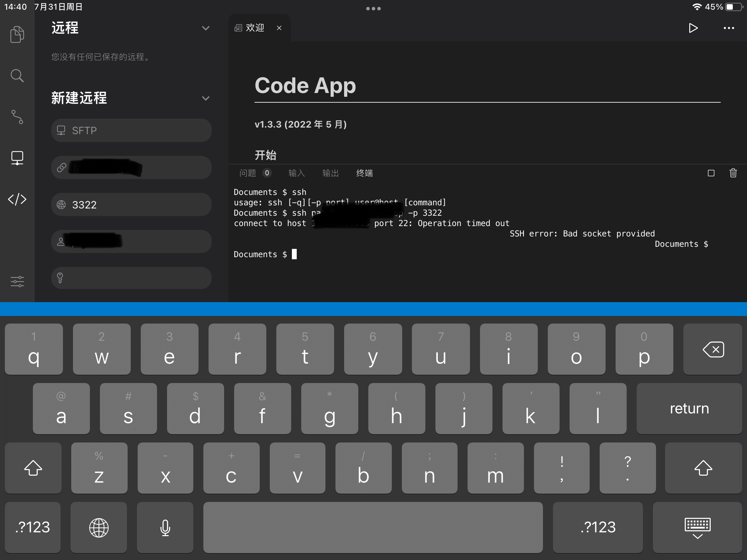
Task: Click the port field showing 3322
Action: pyautogui.click(x=131, y=205)
